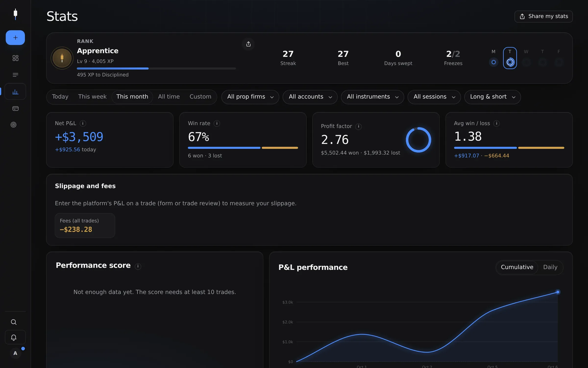The height and width of the screenshot is (368, 588).
Task: Click the 27 Best stat
Action: pos(343,58)
